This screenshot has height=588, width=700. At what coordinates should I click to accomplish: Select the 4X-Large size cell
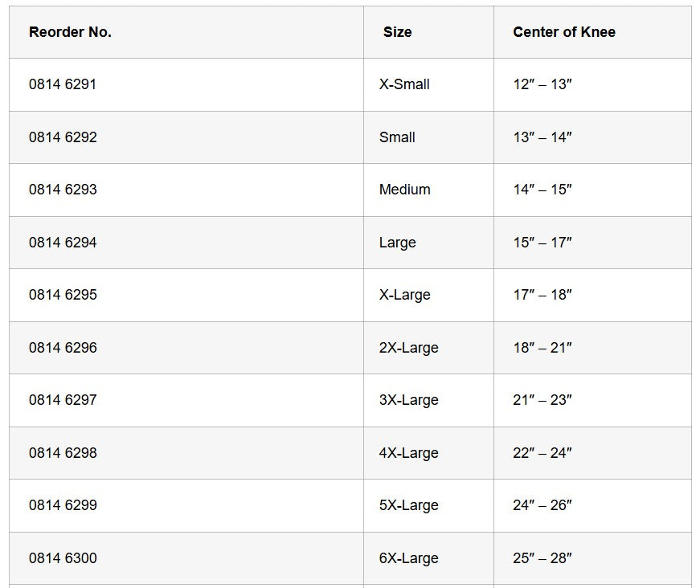[x=408, y=453]
